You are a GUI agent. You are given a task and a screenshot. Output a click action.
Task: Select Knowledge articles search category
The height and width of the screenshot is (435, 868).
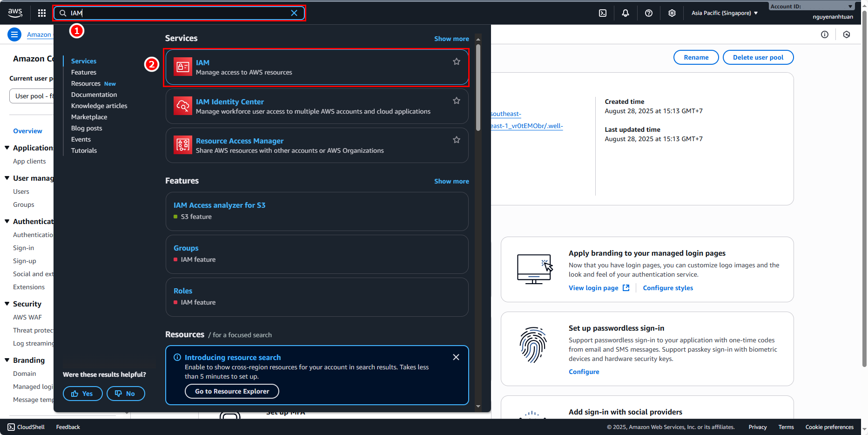coord(99,106)
